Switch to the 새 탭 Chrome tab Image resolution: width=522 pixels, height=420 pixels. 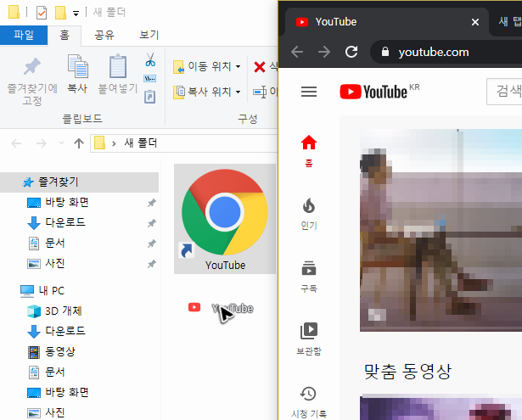pos(509,22)
